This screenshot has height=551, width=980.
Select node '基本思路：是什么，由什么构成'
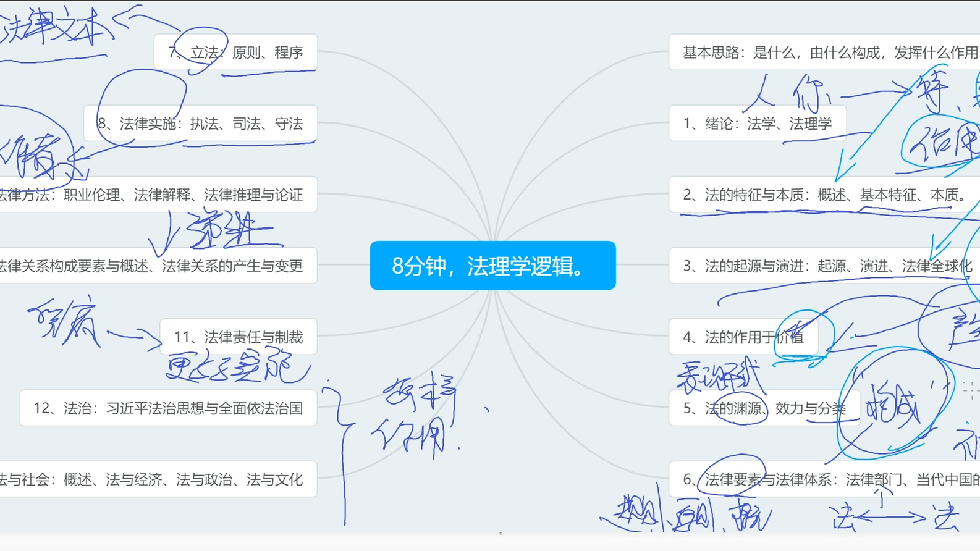(824, 53)
